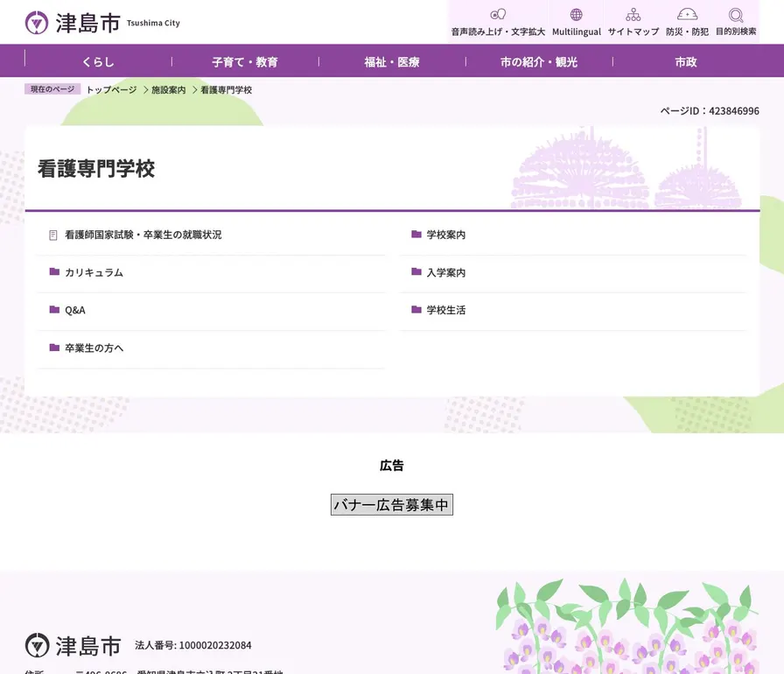Select the ページID：423846996 text
This screenshot has height=674, width=784.
coord(710,111)
